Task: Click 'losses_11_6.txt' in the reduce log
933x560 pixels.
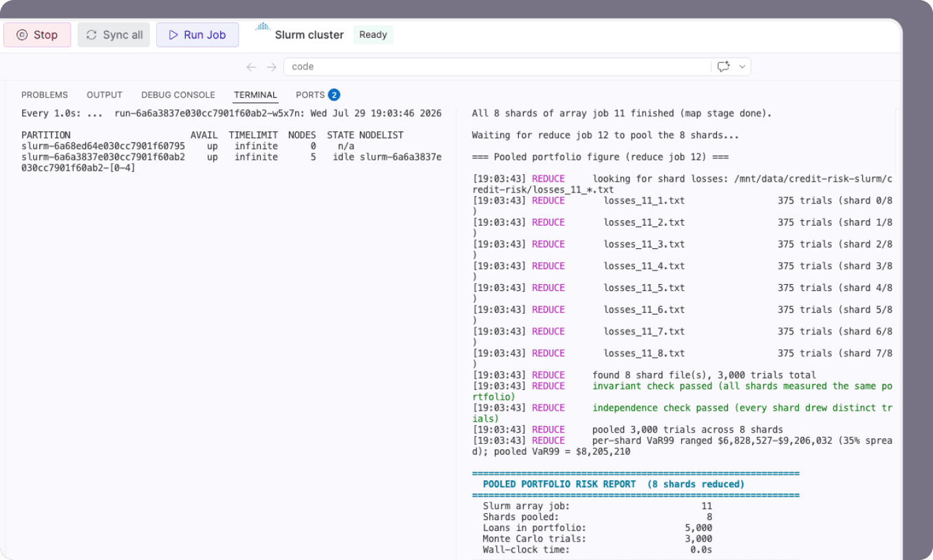Action: [644, 310]
